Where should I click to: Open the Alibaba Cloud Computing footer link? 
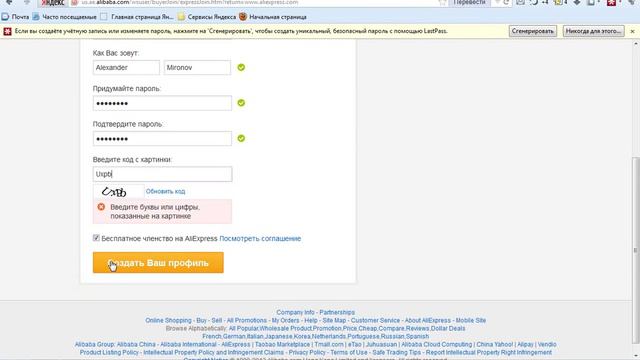tap(436, 345)
